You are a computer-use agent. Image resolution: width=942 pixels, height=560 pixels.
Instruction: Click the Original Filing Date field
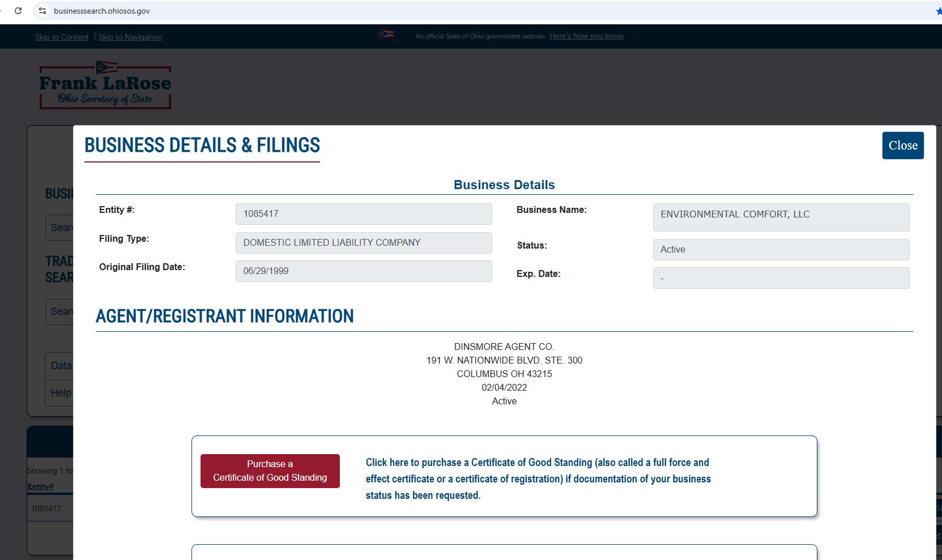tap(363, 271)
